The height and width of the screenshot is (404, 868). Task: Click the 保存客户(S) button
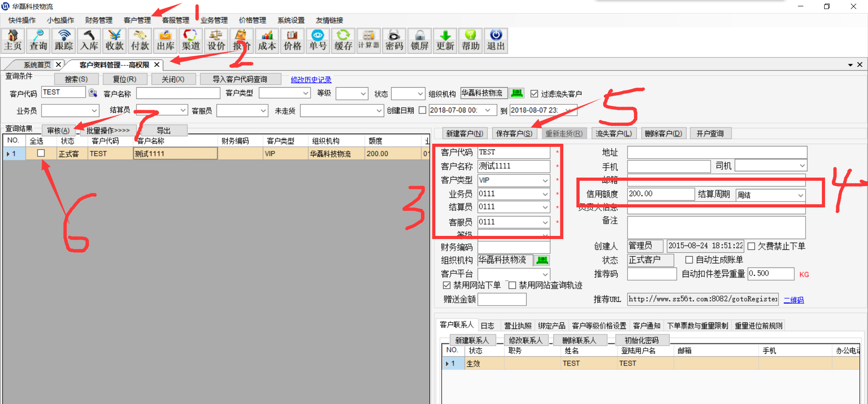click(514, 134)
